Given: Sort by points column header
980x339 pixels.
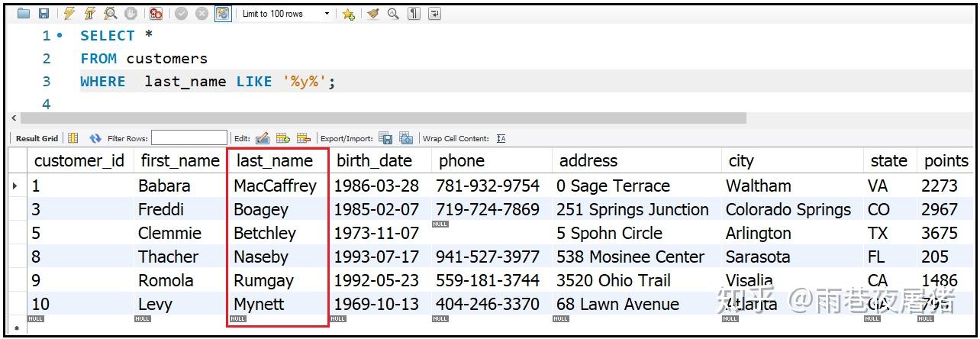Looking at the screenshot, I should [x=946, y=160].
